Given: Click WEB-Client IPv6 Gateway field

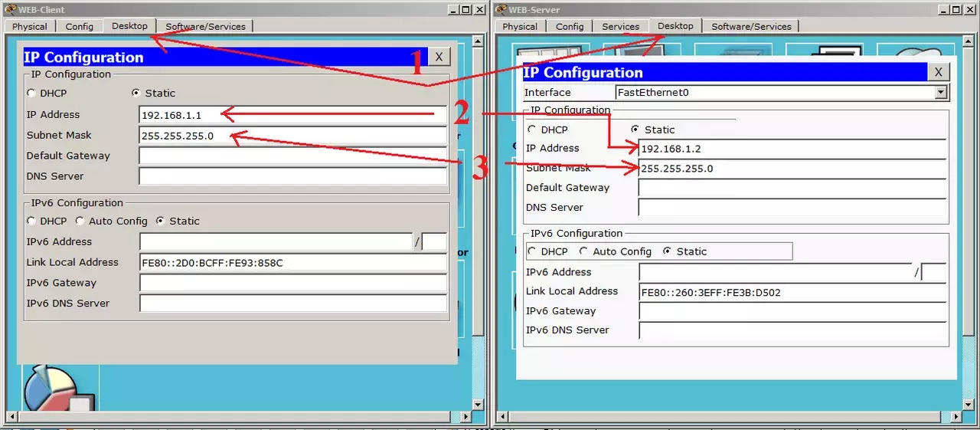Looking at the screenshot, I should point(293,283).
